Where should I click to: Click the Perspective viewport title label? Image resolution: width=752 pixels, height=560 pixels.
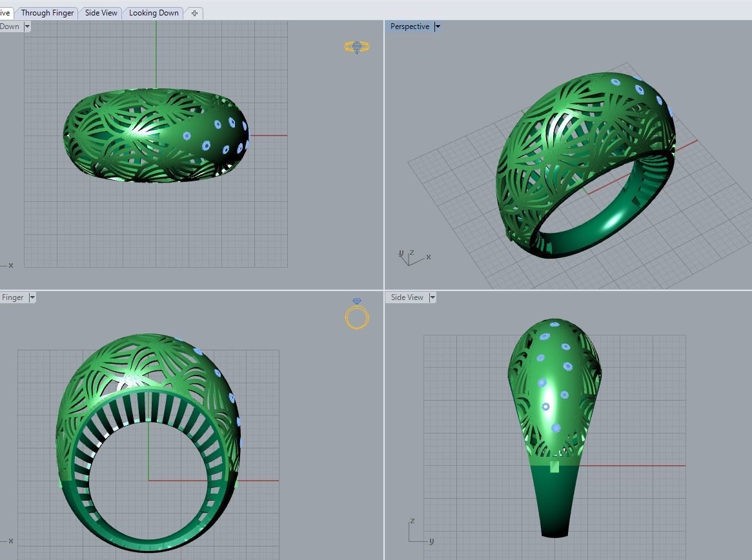tap(410, 27)
